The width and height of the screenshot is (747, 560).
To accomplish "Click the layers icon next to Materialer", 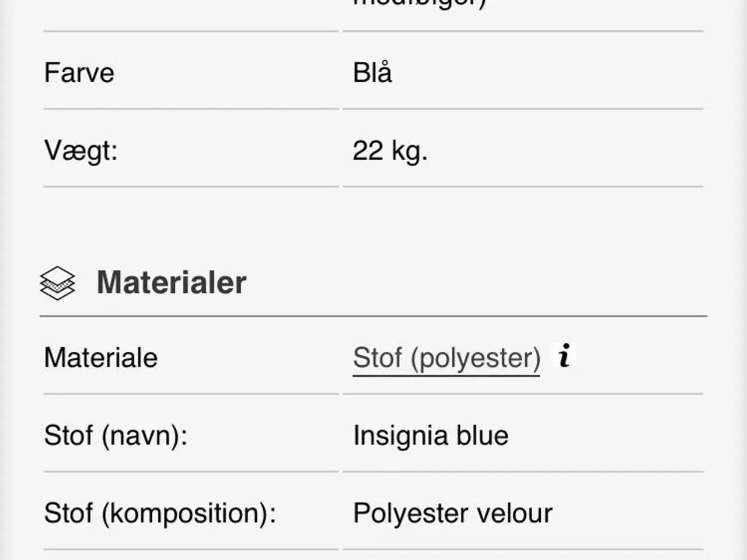I will (57, 283).
